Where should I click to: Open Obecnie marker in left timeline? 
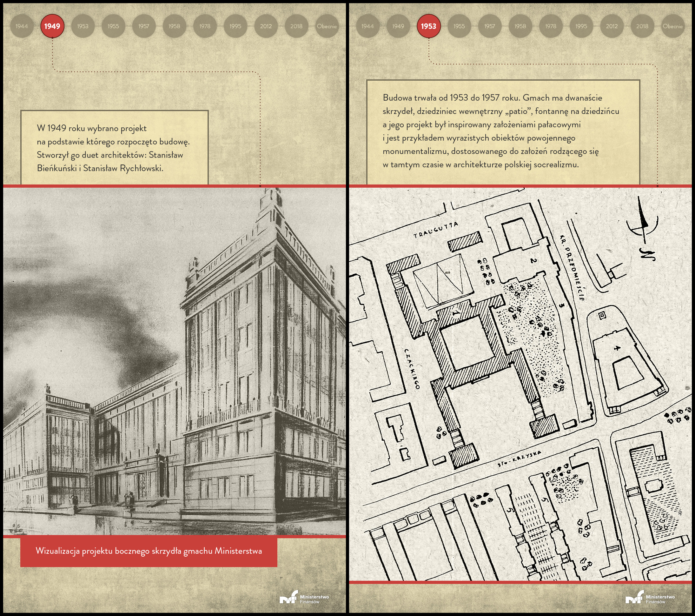click(x=327, y=26)
